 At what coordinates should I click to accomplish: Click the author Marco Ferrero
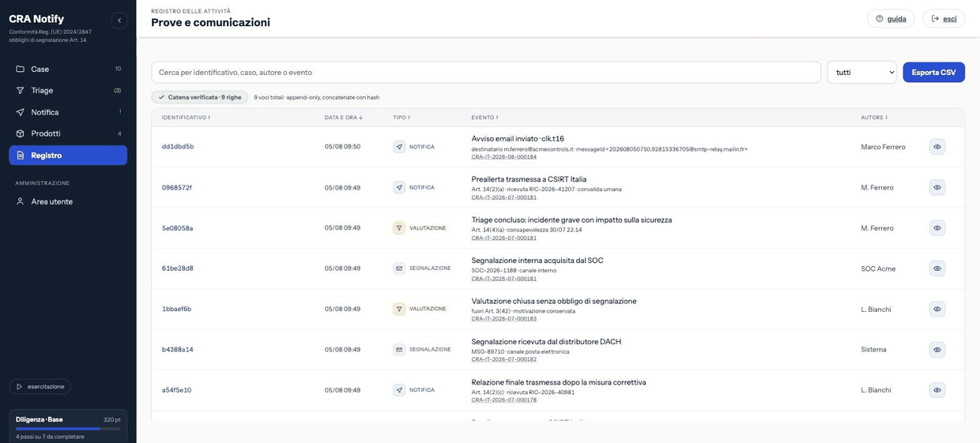pos(883,147)
